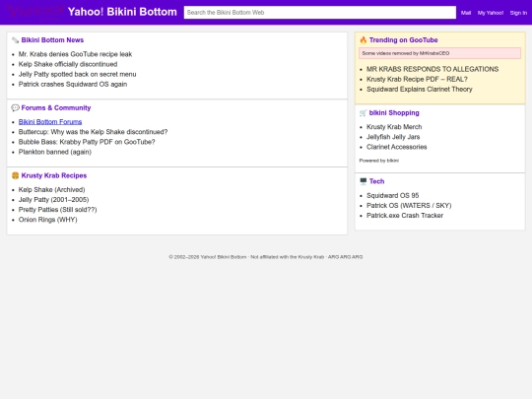The width and height of the screenshot is (532, 399).
Task: Click "Clarinet Accessories" shopping item
Action: pos(397,147)
